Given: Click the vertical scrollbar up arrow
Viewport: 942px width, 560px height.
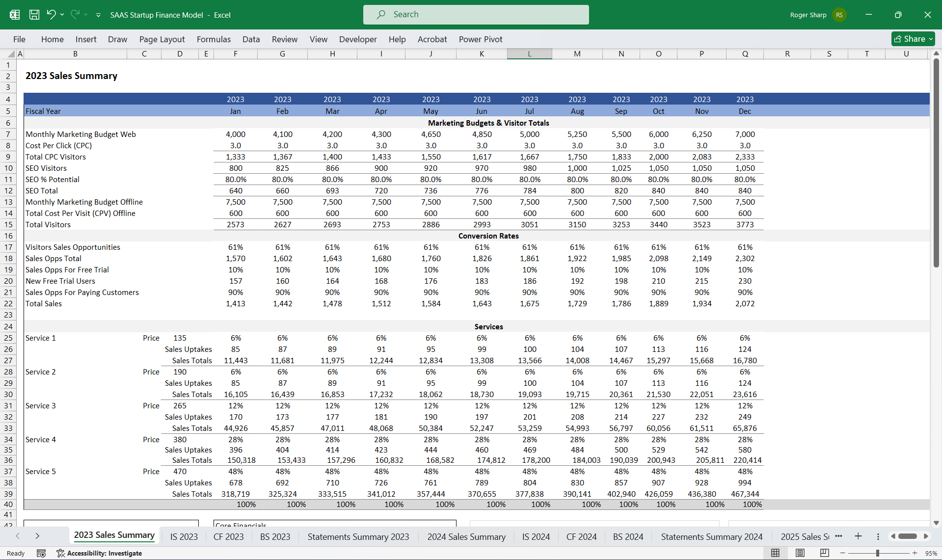Looking at the screenshot, I should (936, 53).
